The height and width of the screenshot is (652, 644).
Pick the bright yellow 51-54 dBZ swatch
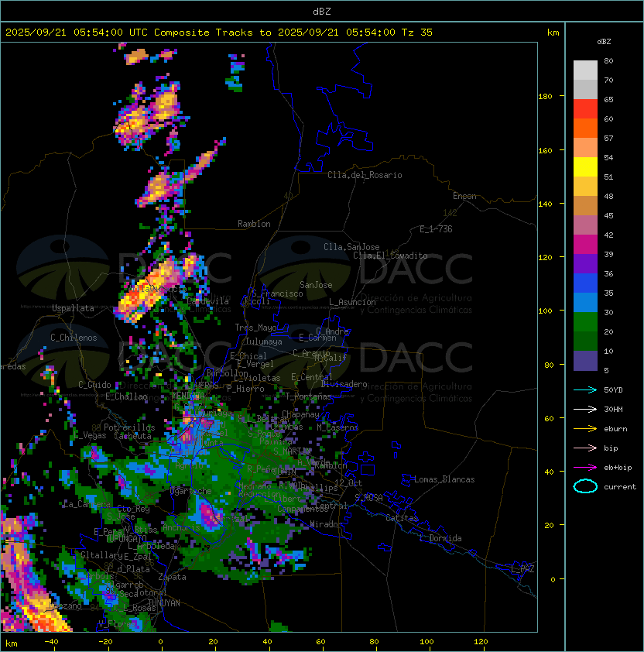click(585, 167)
